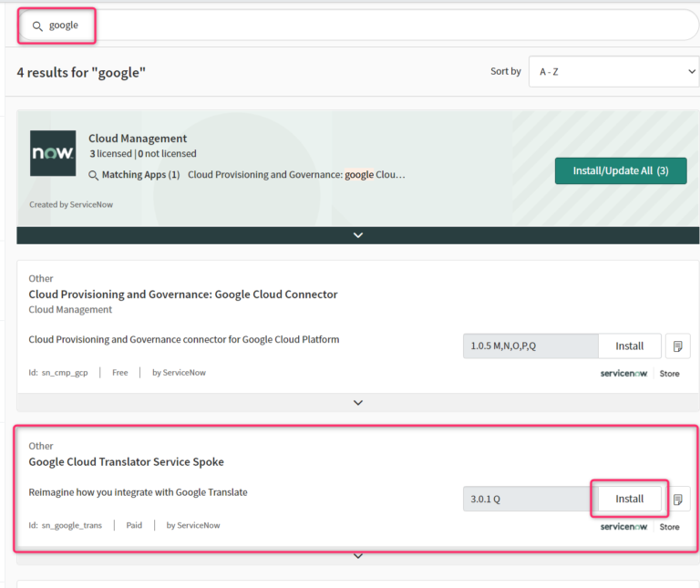Install Google Cloud Translator Service Spoke

tap(630, 499)
